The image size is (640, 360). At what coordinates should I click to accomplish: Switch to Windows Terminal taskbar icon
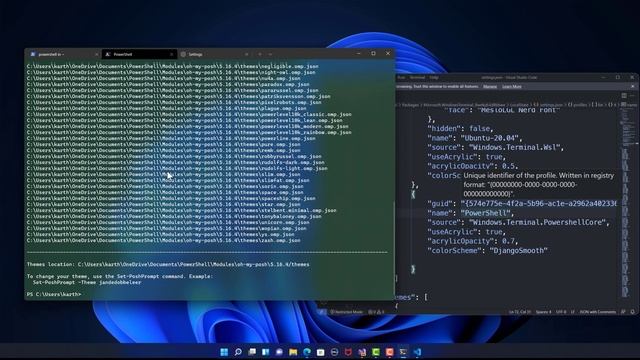[x=403, y=352]
